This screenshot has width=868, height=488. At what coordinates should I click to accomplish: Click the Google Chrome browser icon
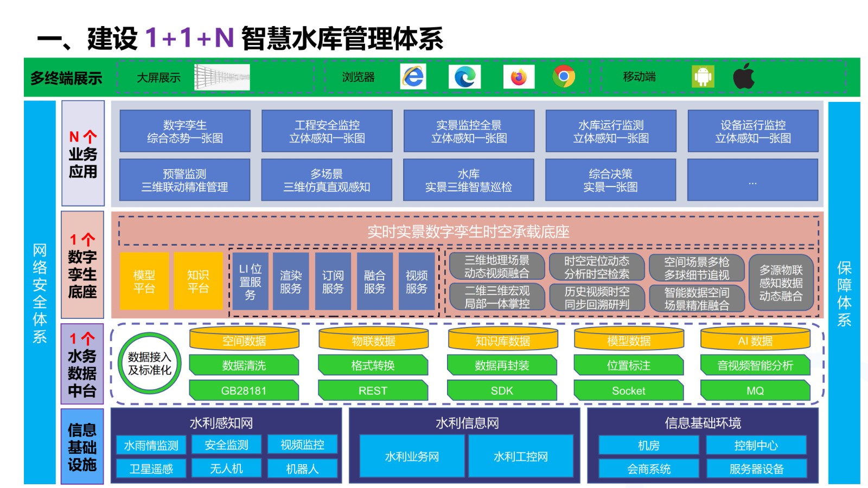564,77
